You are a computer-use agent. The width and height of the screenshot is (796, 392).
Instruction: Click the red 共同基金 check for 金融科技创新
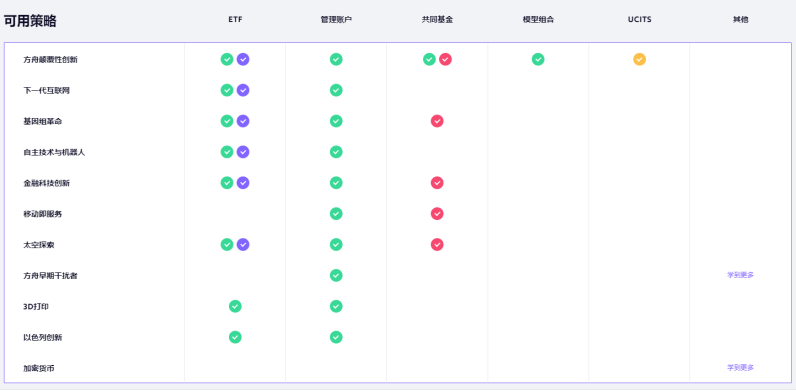437,183
